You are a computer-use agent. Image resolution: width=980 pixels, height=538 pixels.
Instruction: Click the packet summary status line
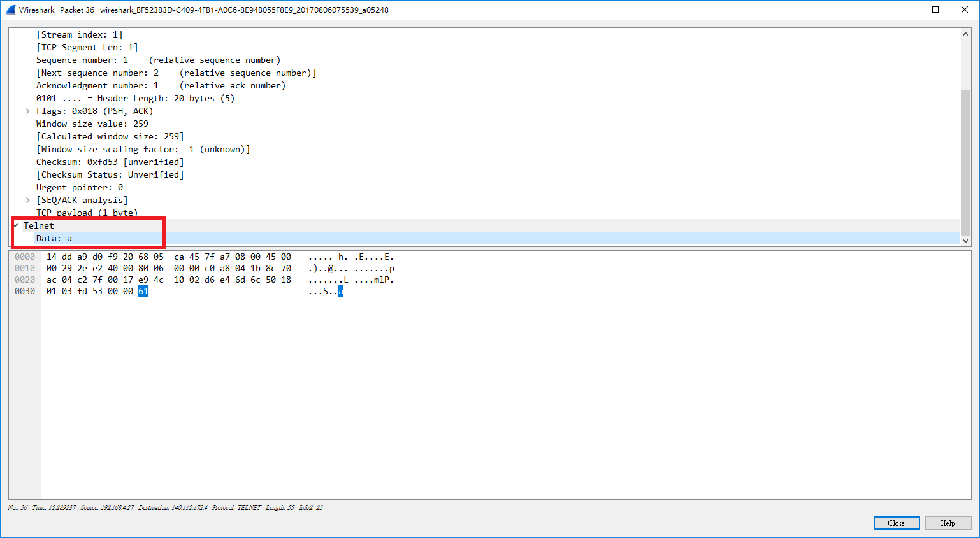coord(165,507)
